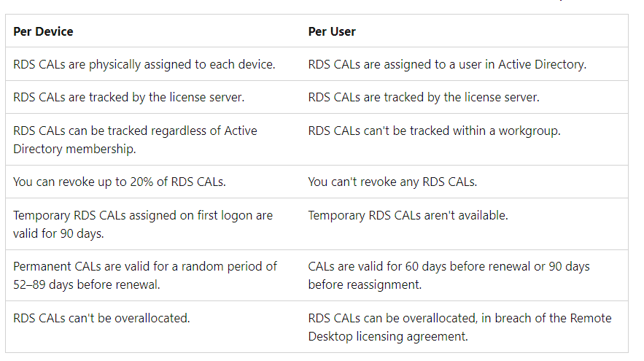This screenshot has height=361, width=644.
Task: Click 'tracked by the license server' under Per User
Action: [x=424, y=97]
